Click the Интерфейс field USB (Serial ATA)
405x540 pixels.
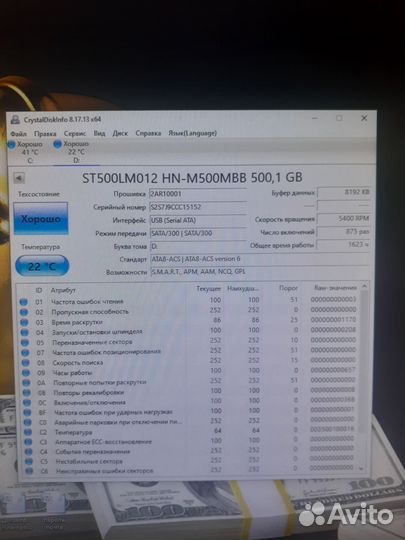pos(198,220)
